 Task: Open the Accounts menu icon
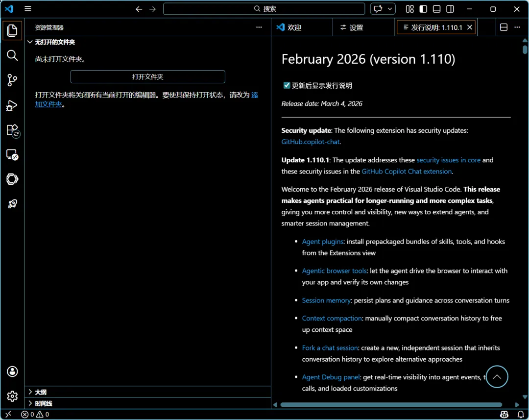(12, 371)
